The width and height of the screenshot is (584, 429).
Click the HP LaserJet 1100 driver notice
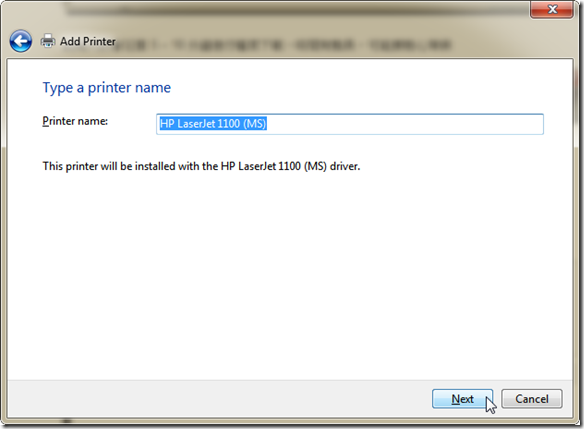click(201, 166)
